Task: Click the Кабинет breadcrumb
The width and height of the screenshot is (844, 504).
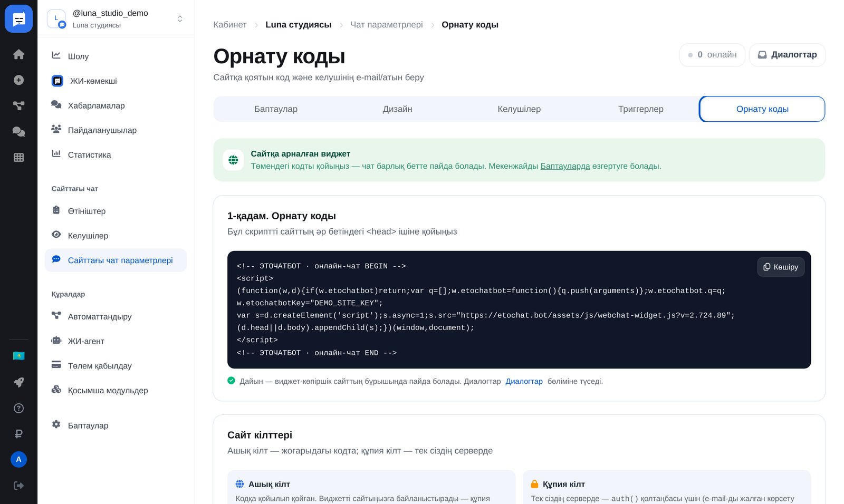Action: coord(230,25)
